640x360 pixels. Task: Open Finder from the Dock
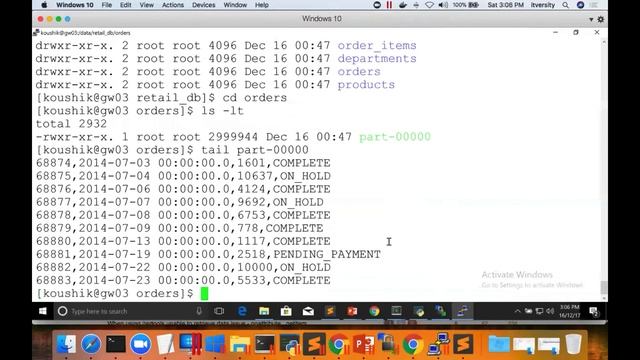(x=66, y=344)
